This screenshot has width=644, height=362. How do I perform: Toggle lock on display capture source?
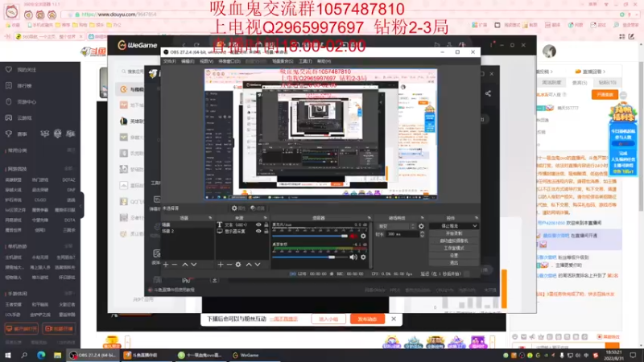266,231
